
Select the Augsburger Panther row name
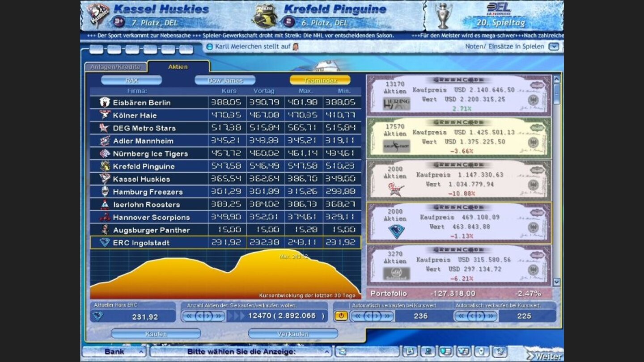(x=151, y=230)
